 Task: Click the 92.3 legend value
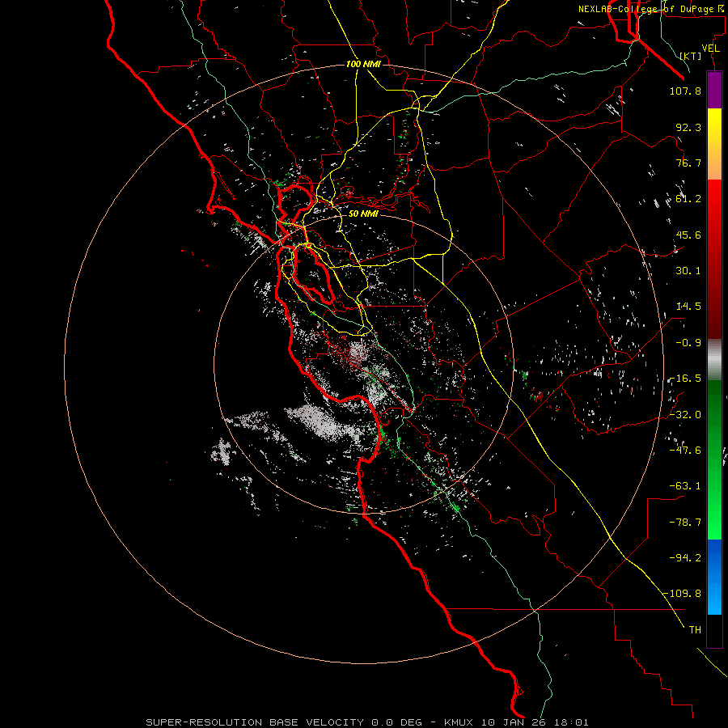tap(688, 127)
